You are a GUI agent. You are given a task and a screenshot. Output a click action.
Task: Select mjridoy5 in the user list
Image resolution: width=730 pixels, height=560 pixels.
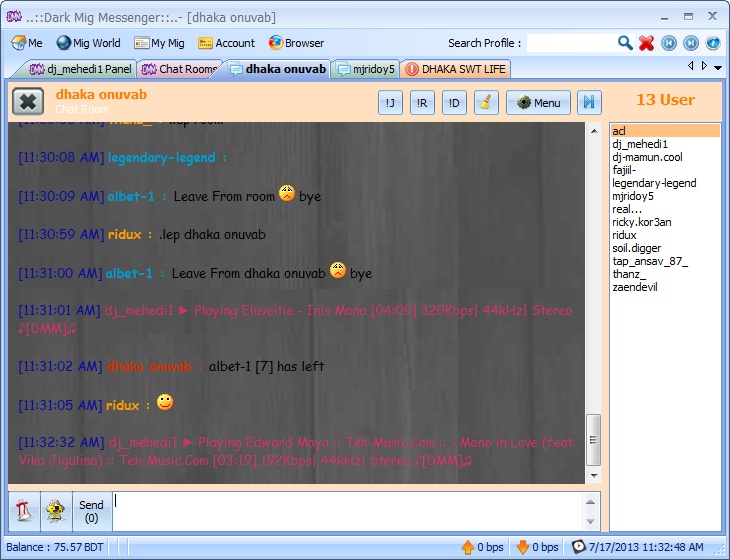pyautogui.click(x=665, y=196)
